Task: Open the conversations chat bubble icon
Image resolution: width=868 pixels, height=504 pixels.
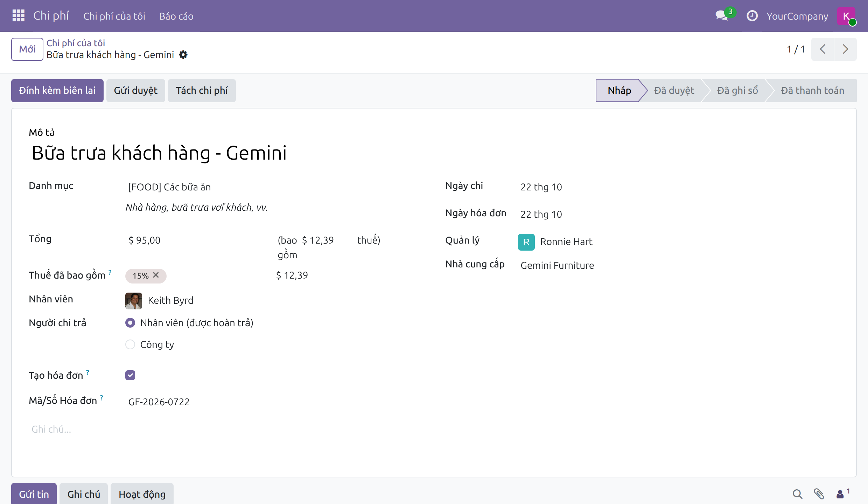Action: point(722,16)
